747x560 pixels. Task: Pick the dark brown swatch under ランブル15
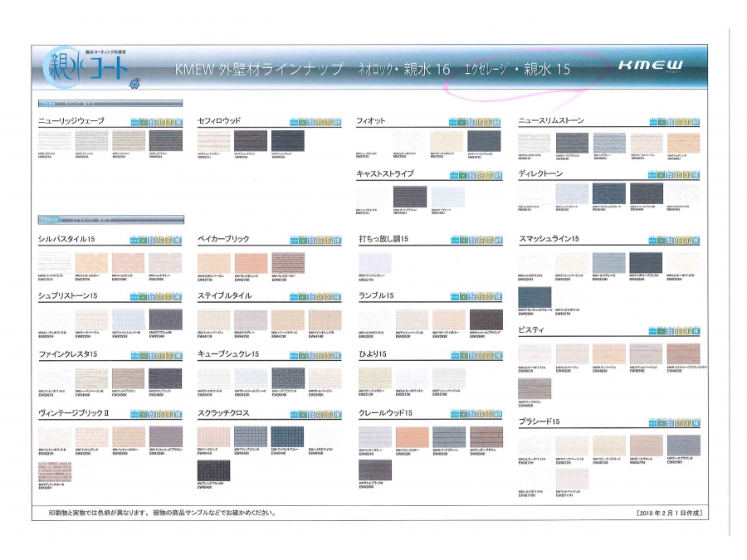point(486,319)
